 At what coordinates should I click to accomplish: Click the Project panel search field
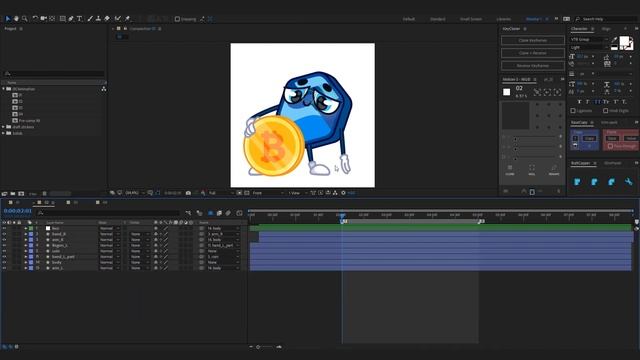54,74
